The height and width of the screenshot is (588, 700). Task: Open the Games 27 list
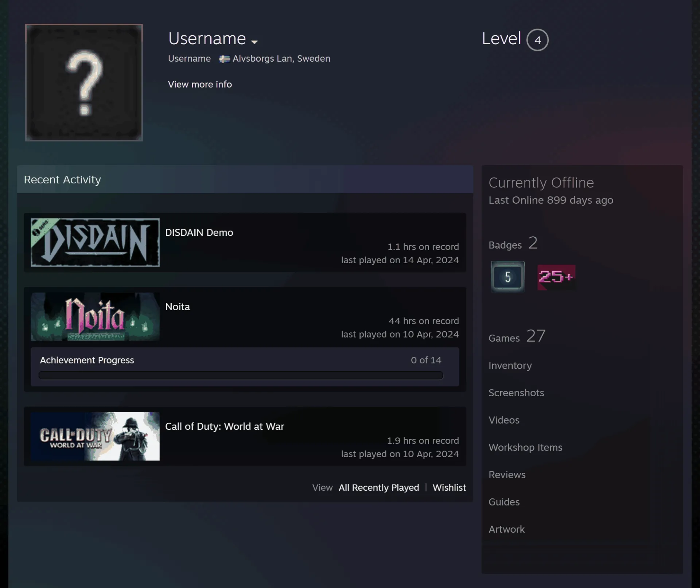coord(517,336)
